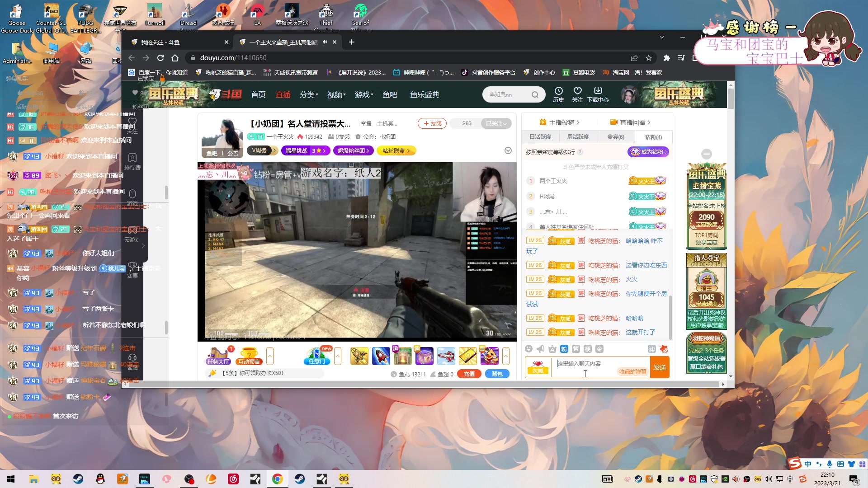Open the V周榜 weekly ranking badge
The height and width of the screenshot is (488, 868).
coord(261,150)
